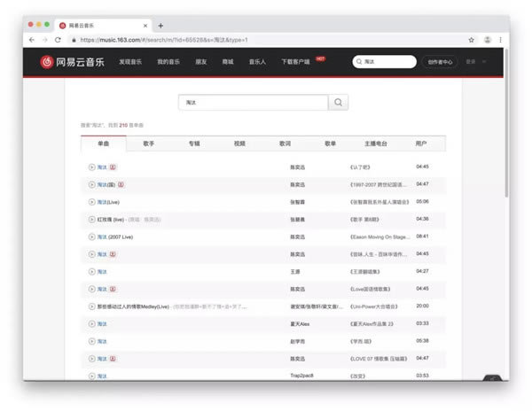
Task: Click the 创作者中心 button
Action: (439, 62)
